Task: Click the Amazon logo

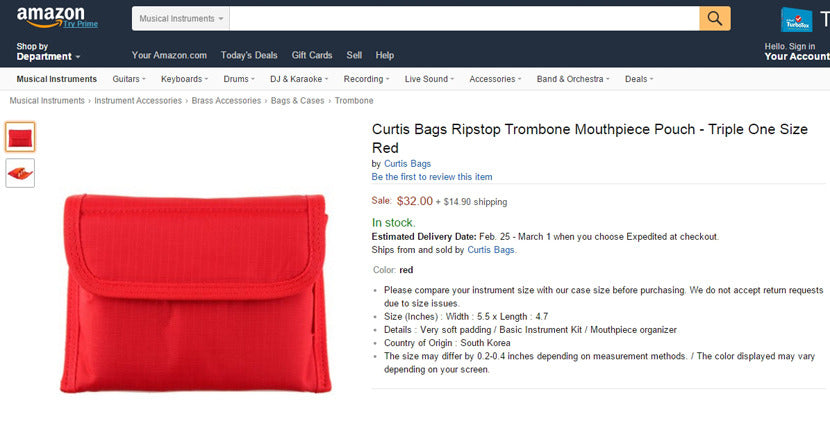Action: (x=50, y=15)
